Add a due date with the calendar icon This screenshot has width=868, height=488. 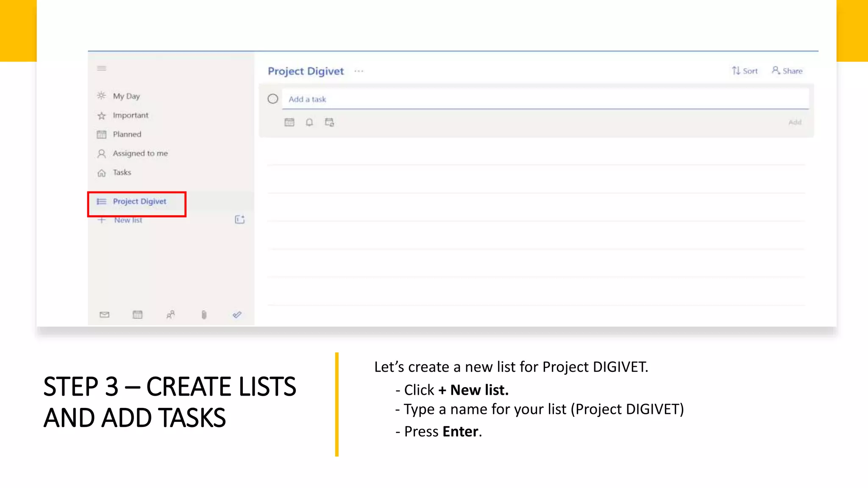[289, 122]
